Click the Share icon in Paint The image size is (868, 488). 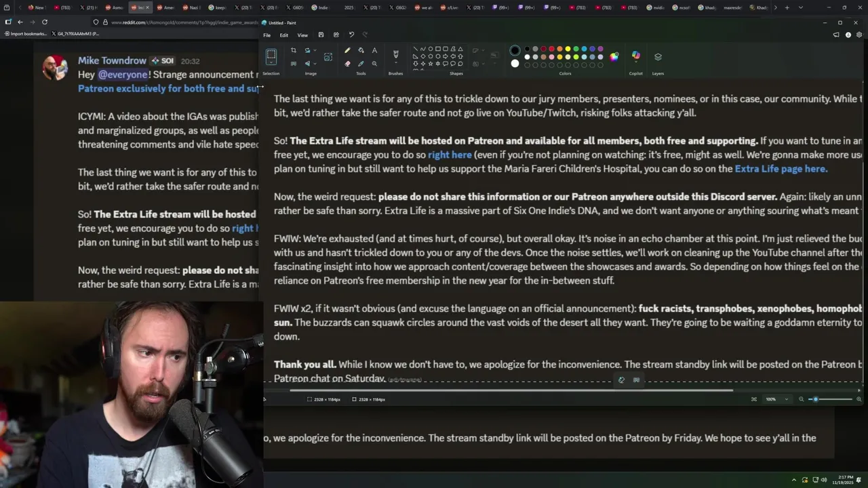click(x=336, y=35)
